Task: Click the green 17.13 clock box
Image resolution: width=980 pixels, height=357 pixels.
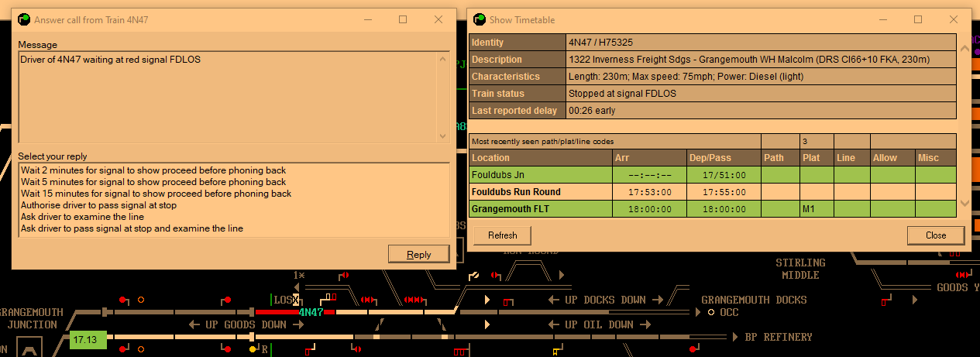Action: pos(88,340)
